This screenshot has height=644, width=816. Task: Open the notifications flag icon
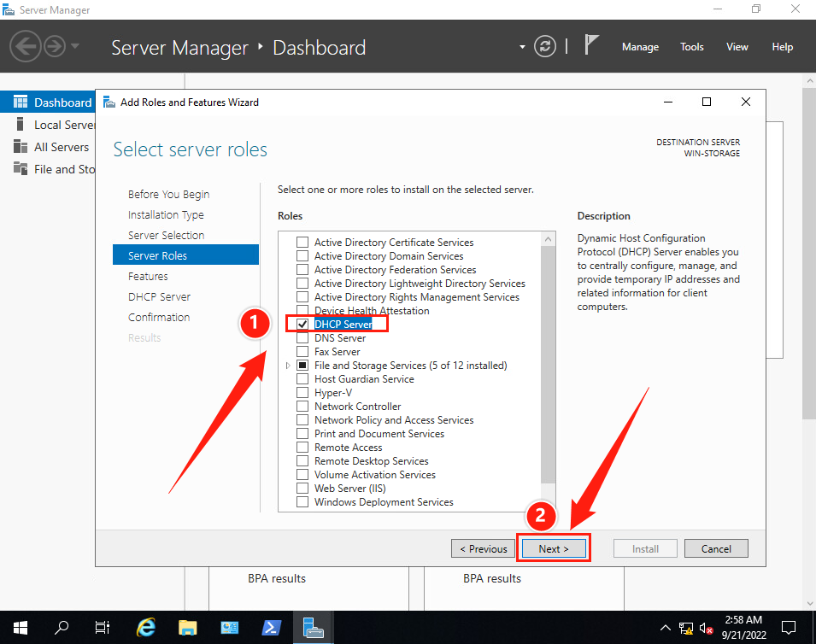[591, 45]
